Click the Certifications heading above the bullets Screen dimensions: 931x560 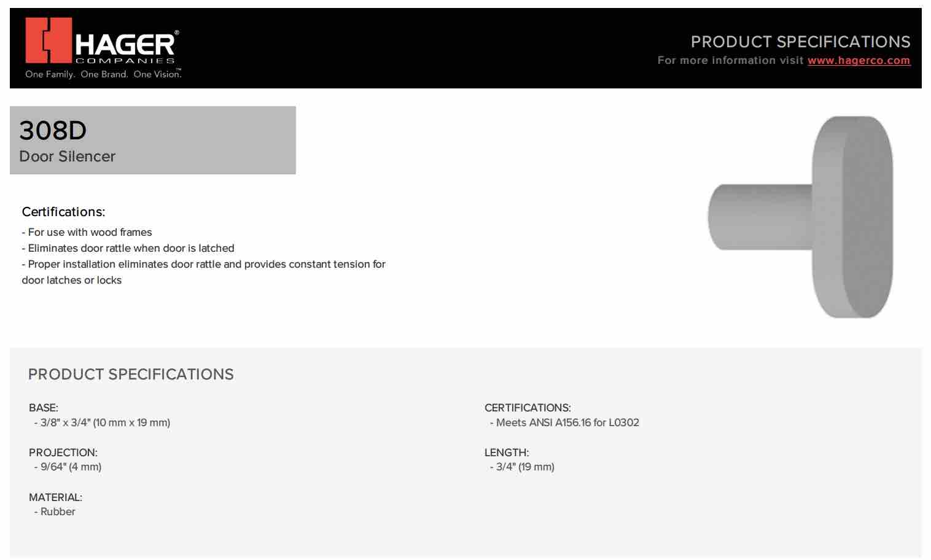tap(63, 212)
